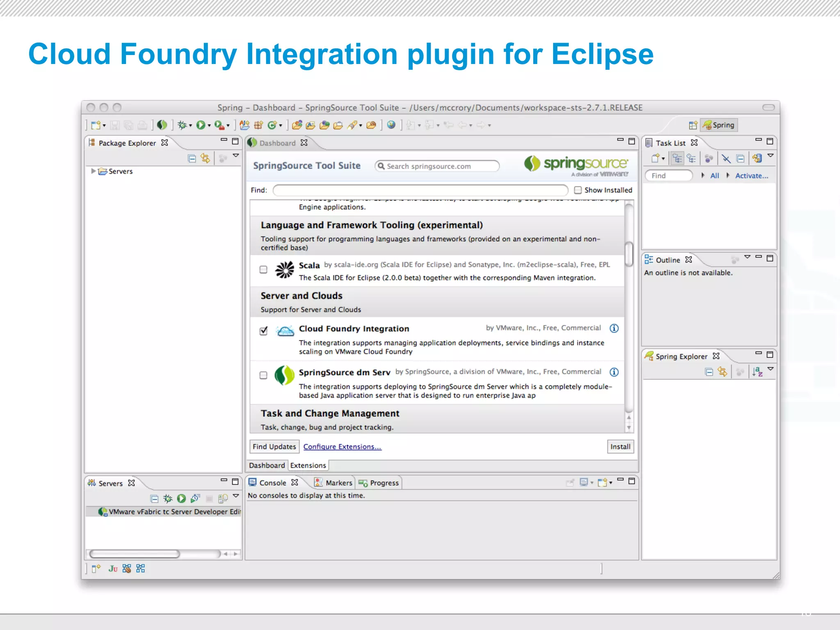This screenshot has height=630, width=840.
Task: Click Link with Editor icon in Spring Explorer
Action: point(722,372)
